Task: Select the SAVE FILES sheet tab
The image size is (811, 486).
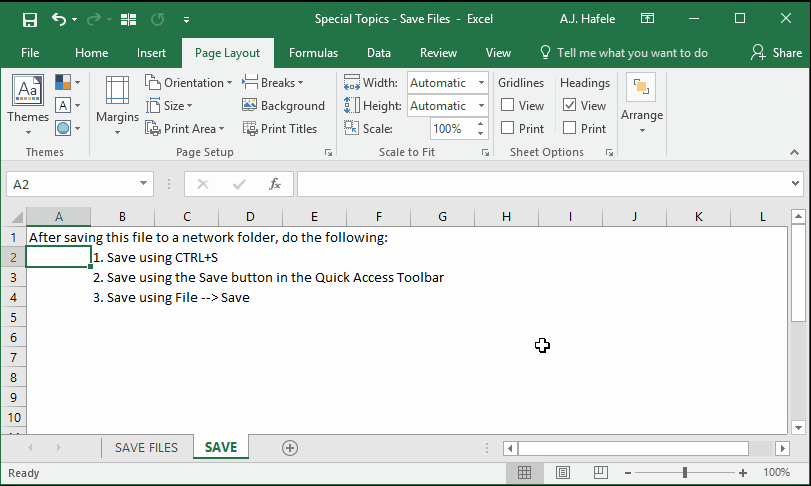Action: [x=146, y=448]
